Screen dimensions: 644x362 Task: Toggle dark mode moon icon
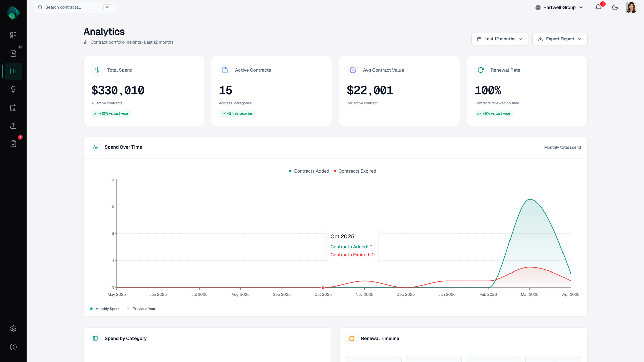pyautogui.click(x=615, y=7)
